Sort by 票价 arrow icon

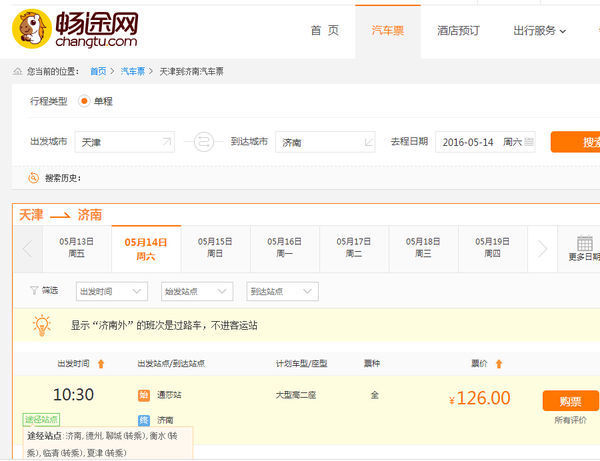pyautogui.click(x=499, y=363)
